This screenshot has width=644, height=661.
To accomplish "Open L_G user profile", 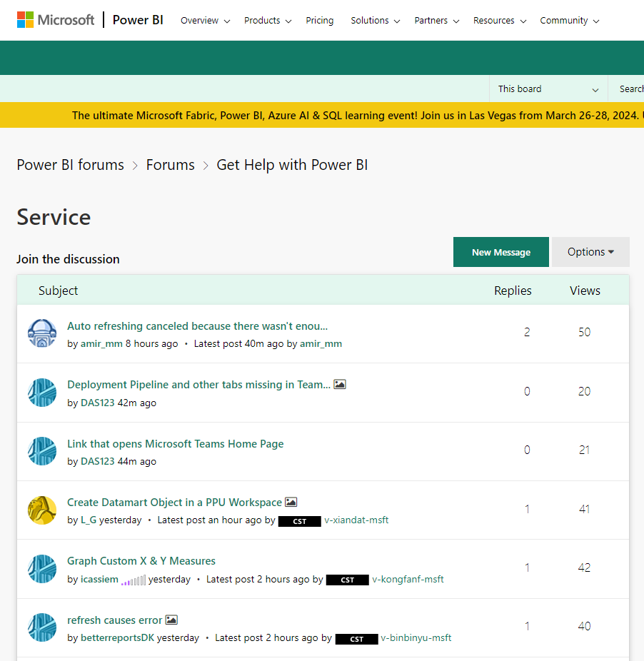I will (89, 520).
